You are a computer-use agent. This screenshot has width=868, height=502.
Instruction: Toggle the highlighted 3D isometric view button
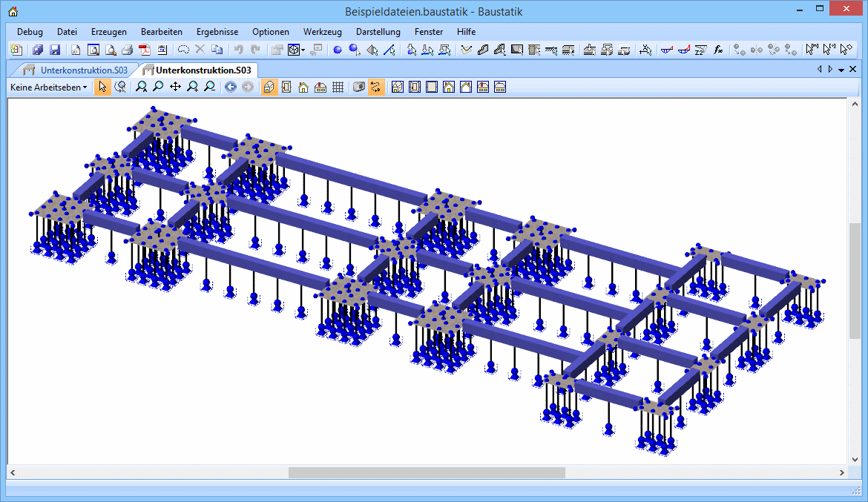pos(269,87)
